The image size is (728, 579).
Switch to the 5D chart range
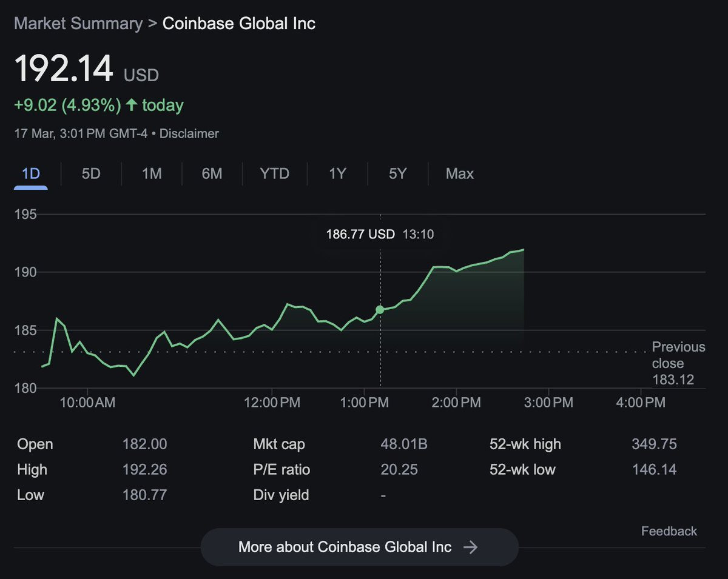(90, 174)
